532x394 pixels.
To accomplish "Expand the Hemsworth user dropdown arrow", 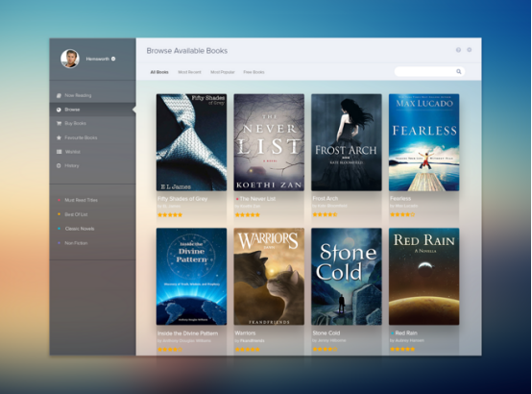I will (113, 59).
